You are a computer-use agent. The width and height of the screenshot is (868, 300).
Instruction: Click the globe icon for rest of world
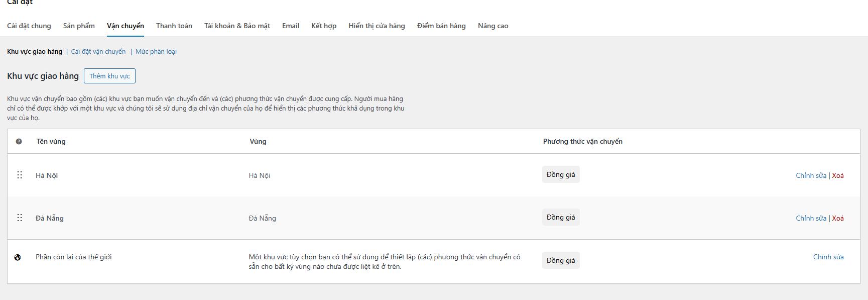[18, 257]
